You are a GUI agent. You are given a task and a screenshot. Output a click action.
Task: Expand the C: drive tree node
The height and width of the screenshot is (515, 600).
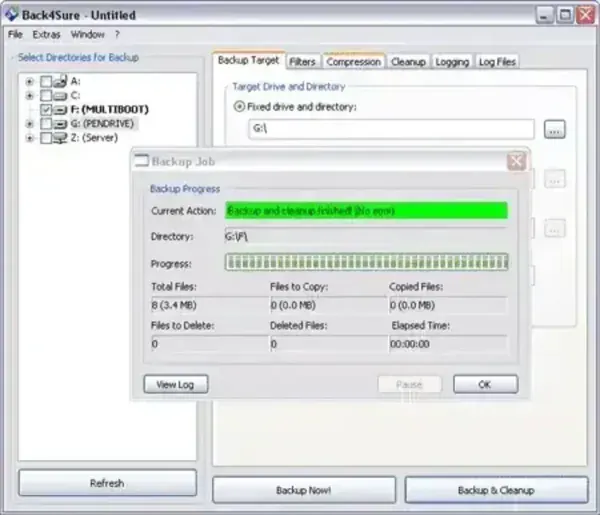(29, 96)
